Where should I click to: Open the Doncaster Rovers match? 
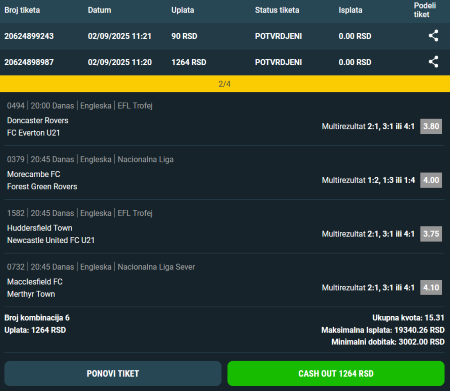pos(38,120)
